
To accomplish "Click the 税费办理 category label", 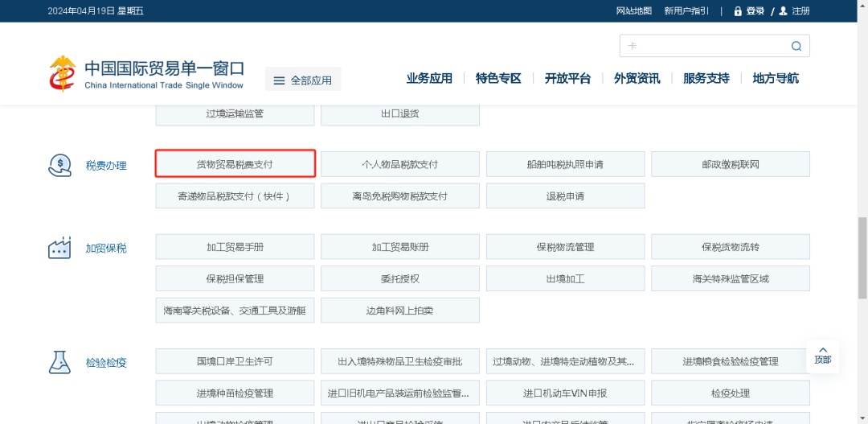I will click(106, 165).
